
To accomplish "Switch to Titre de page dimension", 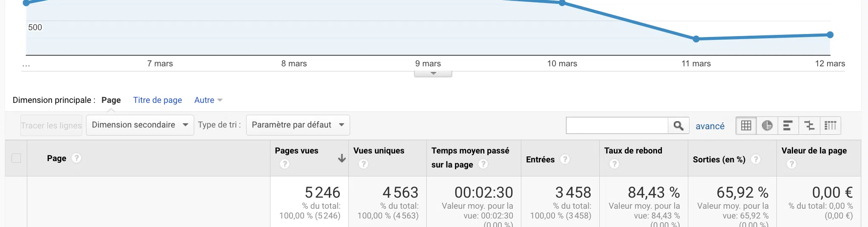I will pos(157,100).
